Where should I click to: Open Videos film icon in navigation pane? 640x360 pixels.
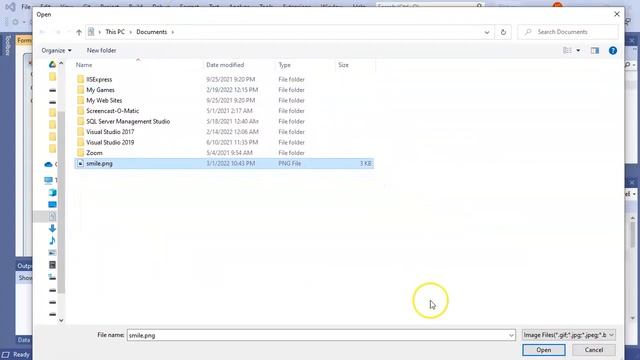(53, 265)
